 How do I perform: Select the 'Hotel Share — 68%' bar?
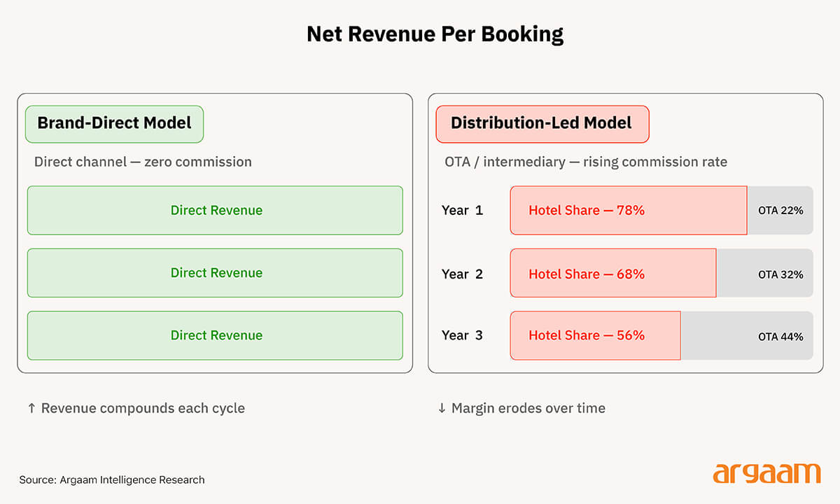click(x=613, y=273)
